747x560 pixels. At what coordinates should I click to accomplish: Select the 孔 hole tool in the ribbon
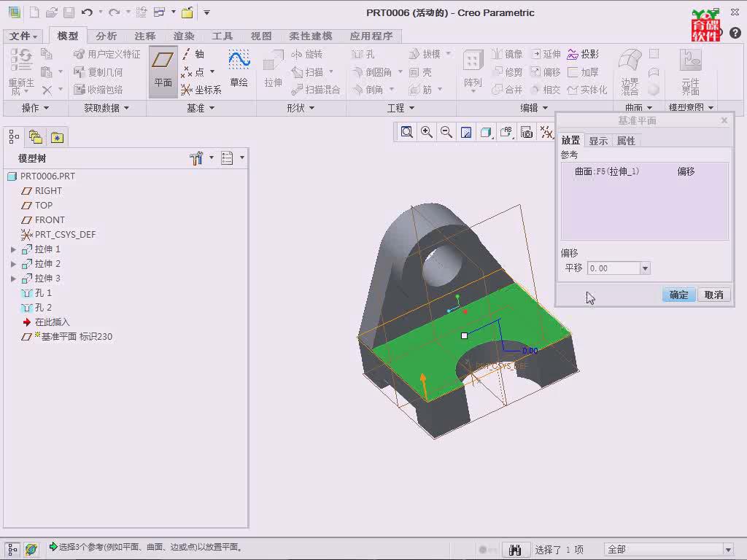(363, 54)
